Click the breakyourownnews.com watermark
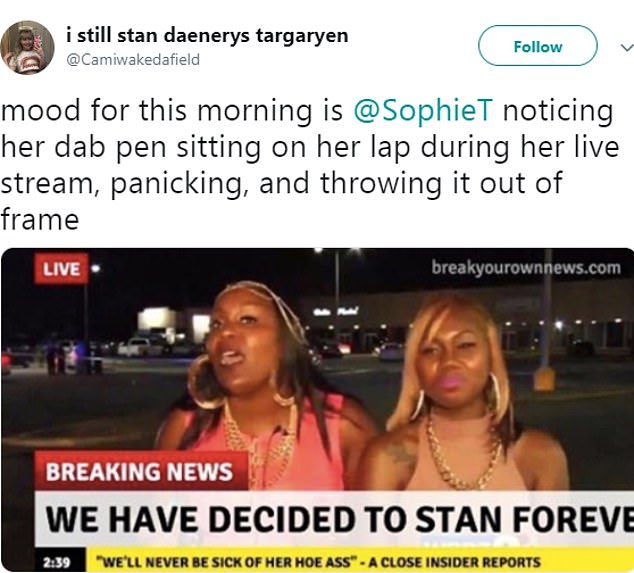The image size is (634, 573). [x=525, y=268]
